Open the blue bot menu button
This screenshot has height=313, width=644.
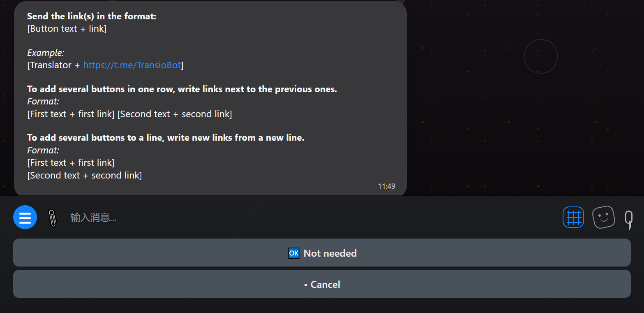pyautogui.click(x=25, y=217)
